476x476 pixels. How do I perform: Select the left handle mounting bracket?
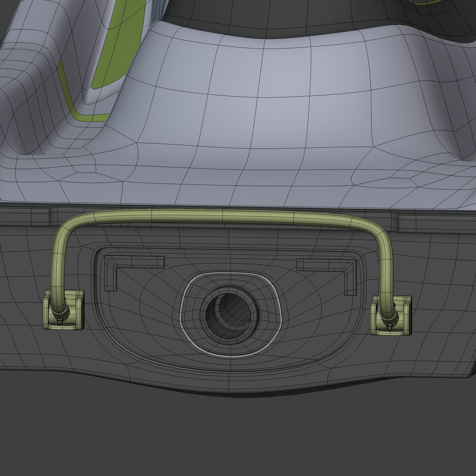point(64,310)
